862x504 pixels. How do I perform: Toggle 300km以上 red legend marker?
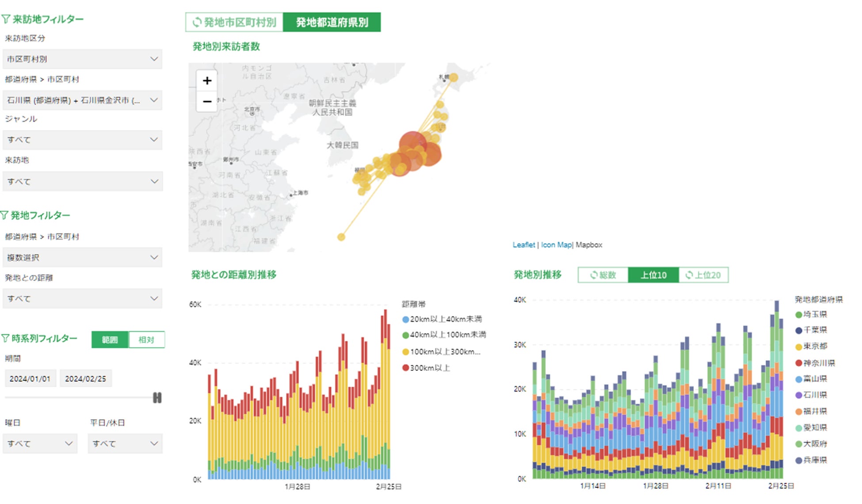pos(405,368)
